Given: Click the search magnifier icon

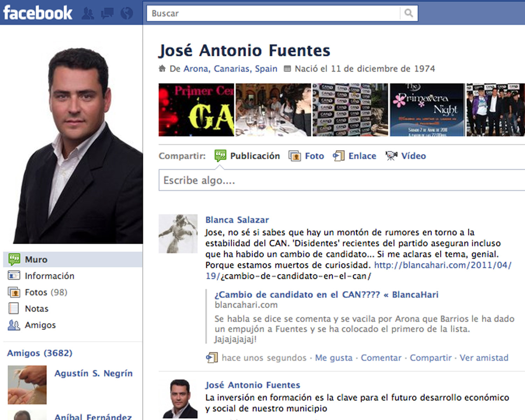Looking at the screenshot, I should point(408,13).
